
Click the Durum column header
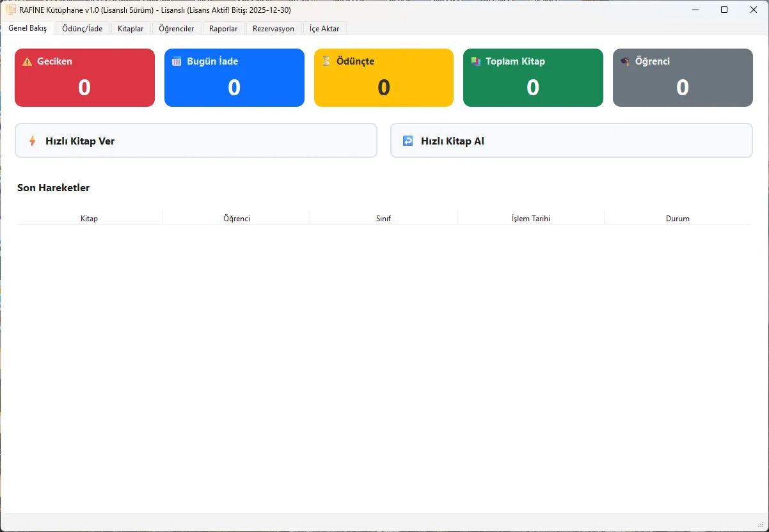point(678,219)
